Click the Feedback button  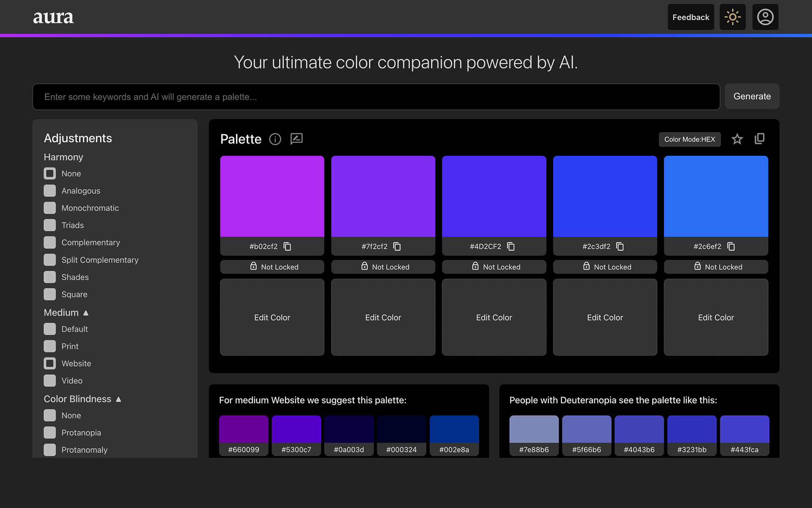coord(691,17)
